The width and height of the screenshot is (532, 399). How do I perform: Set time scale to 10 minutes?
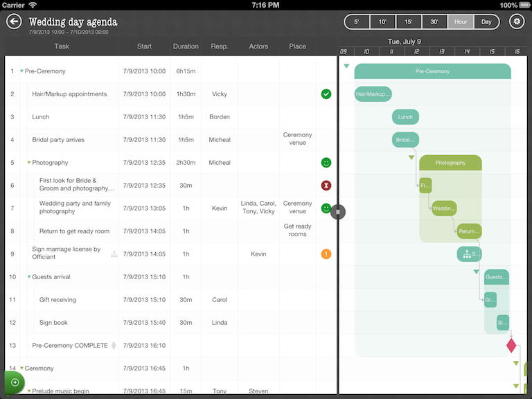[382, 21]
